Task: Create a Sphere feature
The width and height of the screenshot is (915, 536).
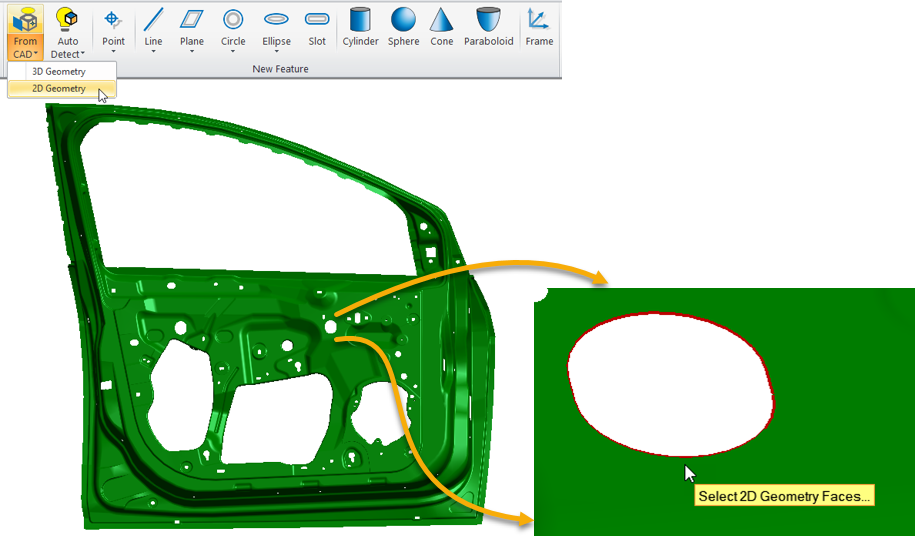Action: coord(403,27)
